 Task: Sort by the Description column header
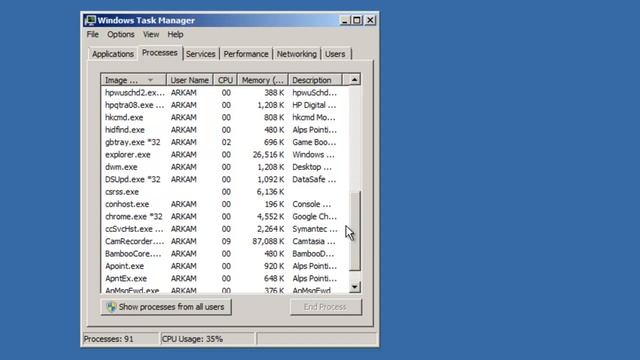[315, 80]
